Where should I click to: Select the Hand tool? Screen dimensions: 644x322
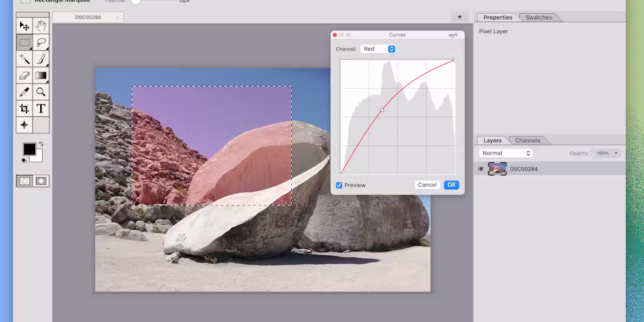point(41,26)
